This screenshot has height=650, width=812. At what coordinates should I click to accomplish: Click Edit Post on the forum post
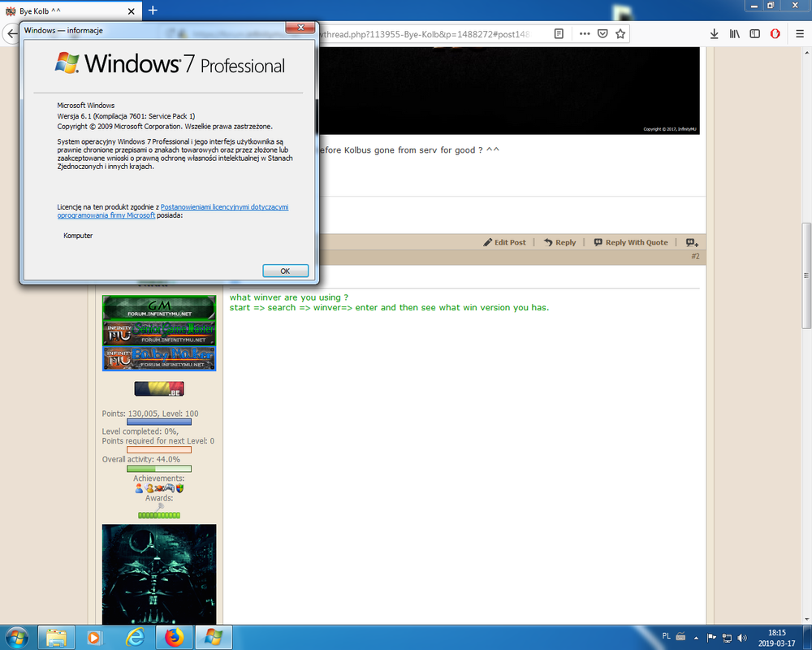click(x=504, y=242)
